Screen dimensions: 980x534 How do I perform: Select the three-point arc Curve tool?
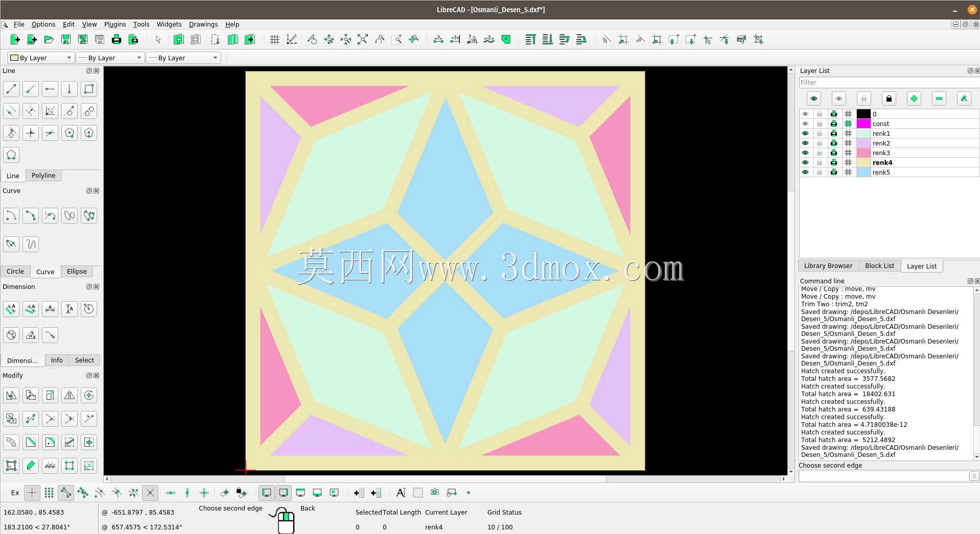(31, 215)
